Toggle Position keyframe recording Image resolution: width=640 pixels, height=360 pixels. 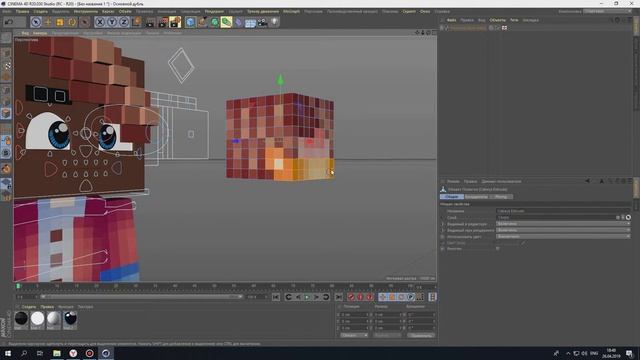click(382, 297)
